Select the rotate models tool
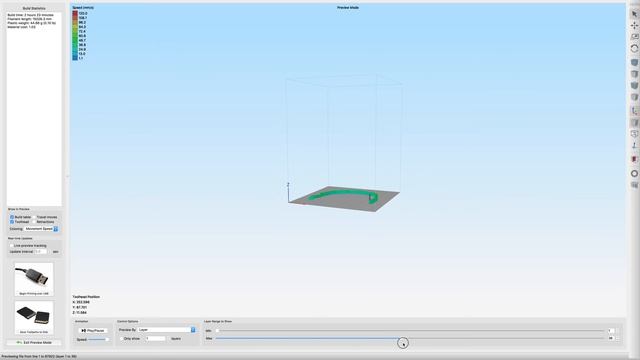Image resolution: width=640 pixels, height=360 pixels. tap(634, 49)
